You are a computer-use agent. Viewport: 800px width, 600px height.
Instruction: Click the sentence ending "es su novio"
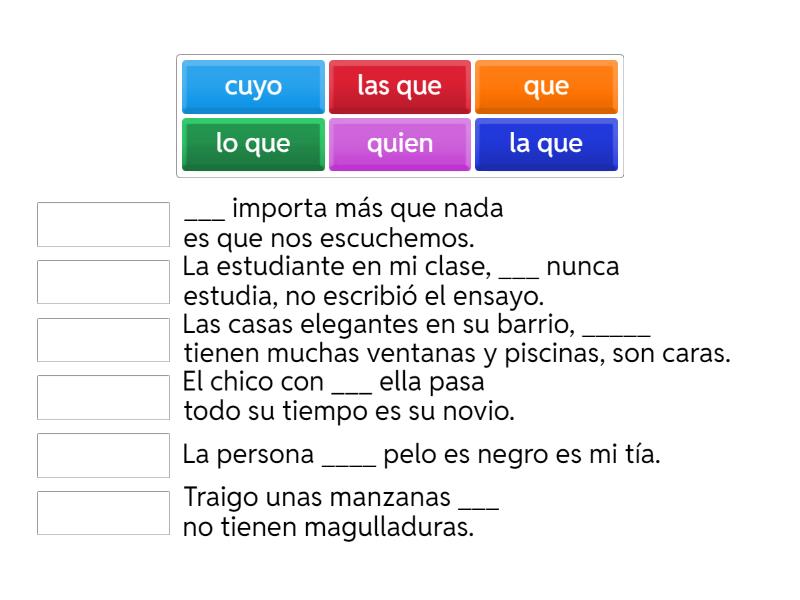tap(300, 410)
